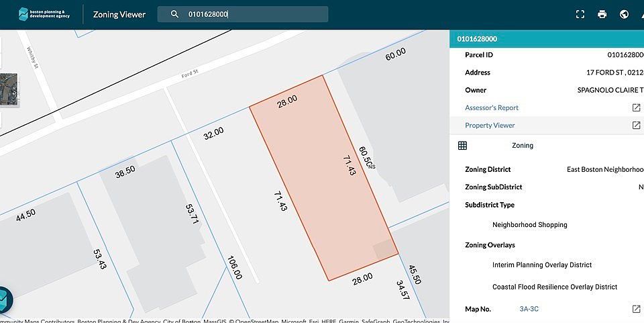Click the parcel search input field
644x323 pixels.
(255, 14)
